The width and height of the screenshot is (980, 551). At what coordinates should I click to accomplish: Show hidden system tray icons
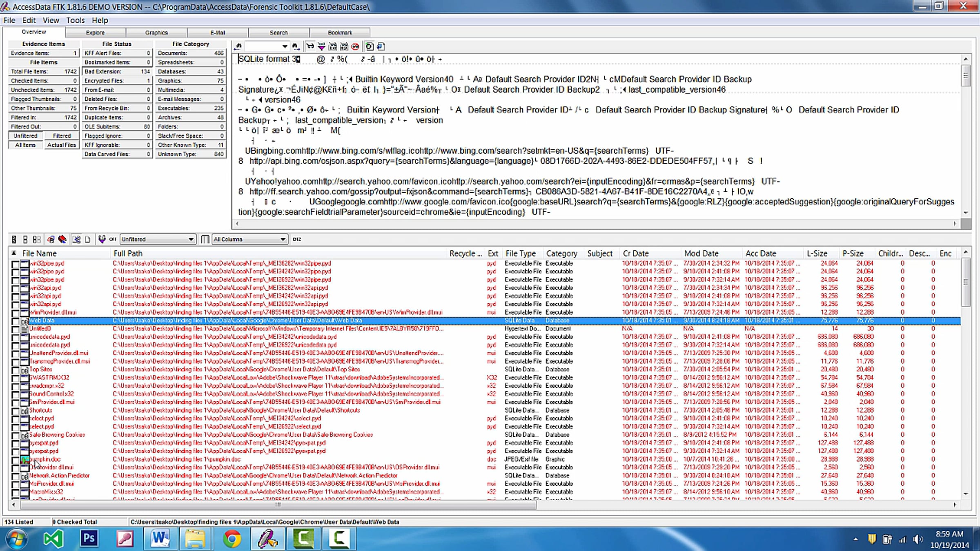click(855, 540)
